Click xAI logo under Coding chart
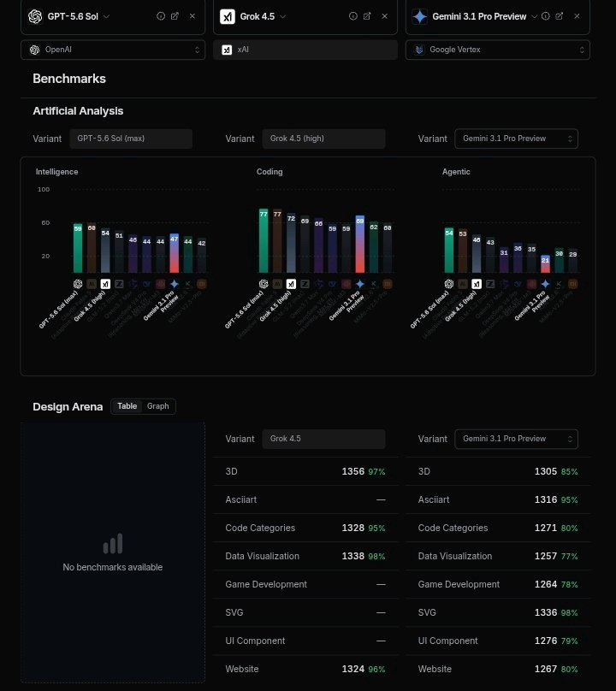The height and width of the screenshot is (691, 616). [x=291, y=284]
